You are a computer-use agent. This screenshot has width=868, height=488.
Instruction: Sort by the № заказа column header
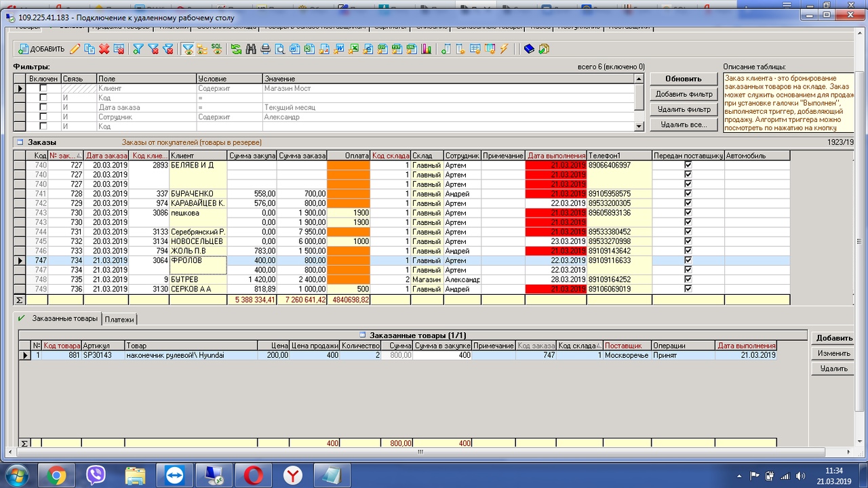(65, 156)
